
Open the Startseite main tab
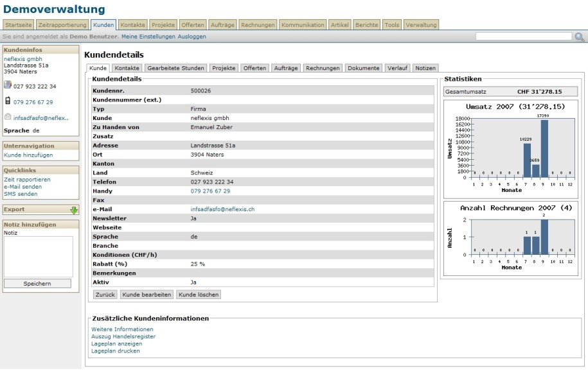click(19, 25)
